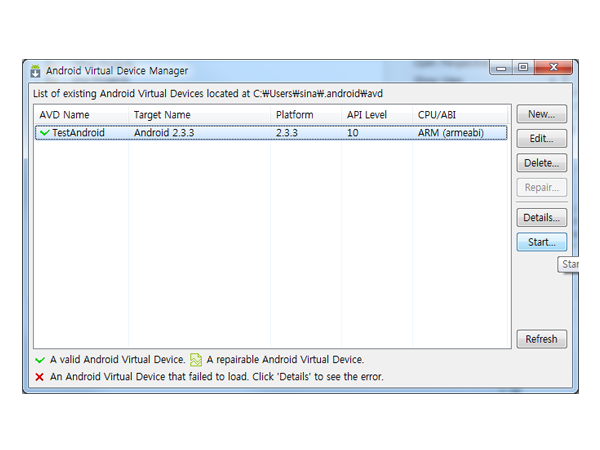
Task: Select the TestAndroid row name
Action: [x=78, y=133]
